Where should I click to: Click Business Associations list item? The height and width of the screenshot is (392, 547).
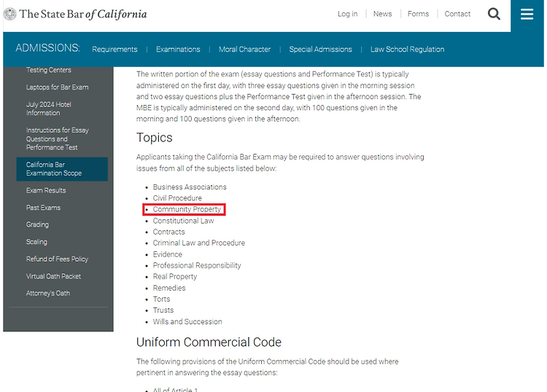click(x=190, y=187)
